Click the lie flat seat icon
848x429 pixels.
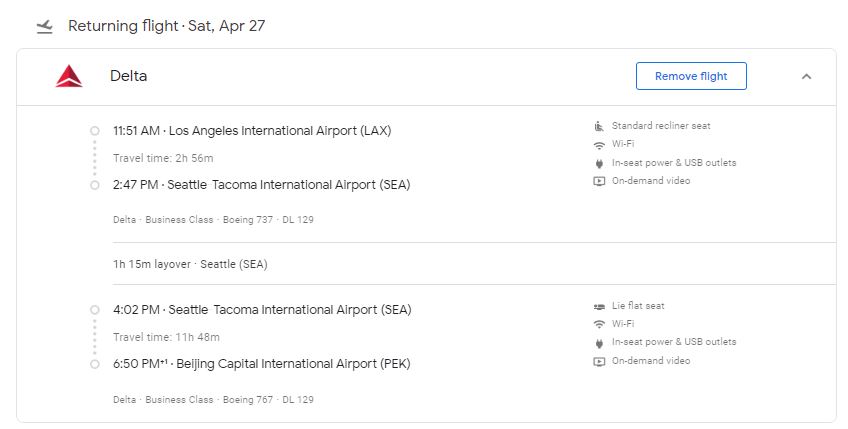(599, 306)
